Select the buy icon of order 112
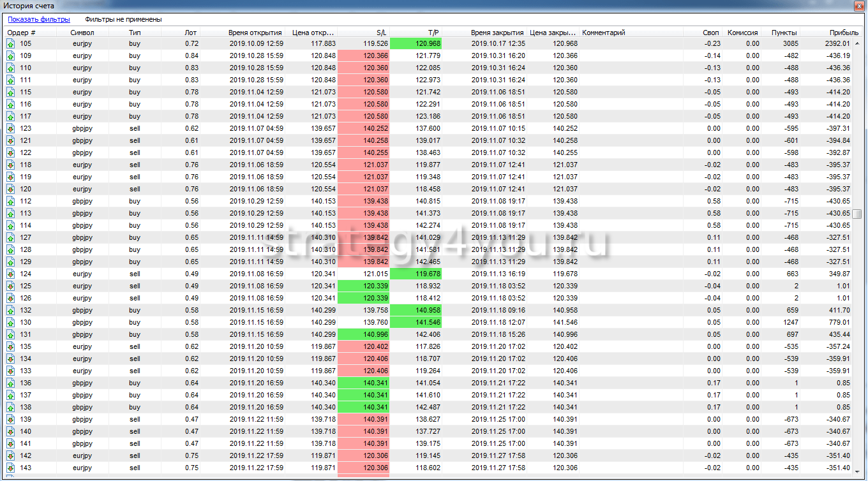Screen dimensions: 868x481 click(x=10, y=201)
